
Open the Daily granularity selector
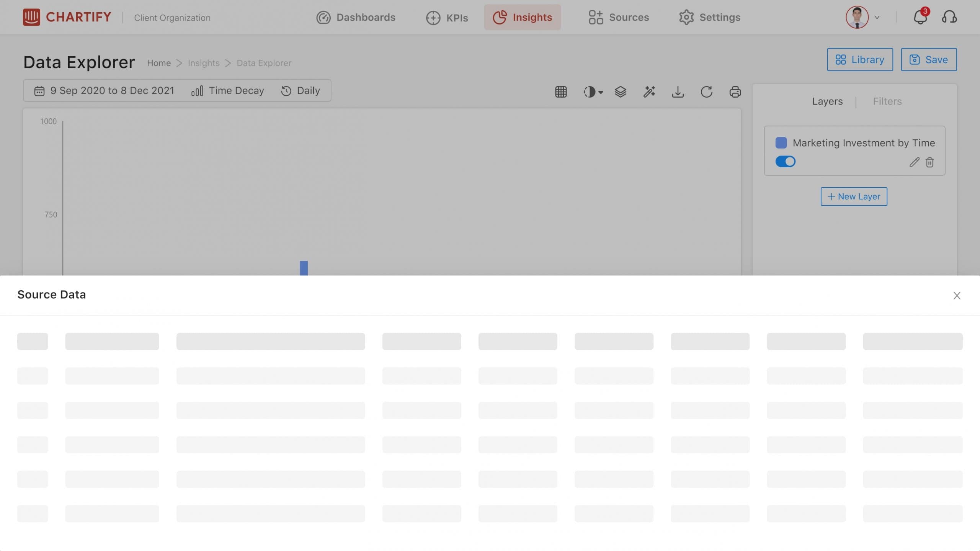(301, 91)
